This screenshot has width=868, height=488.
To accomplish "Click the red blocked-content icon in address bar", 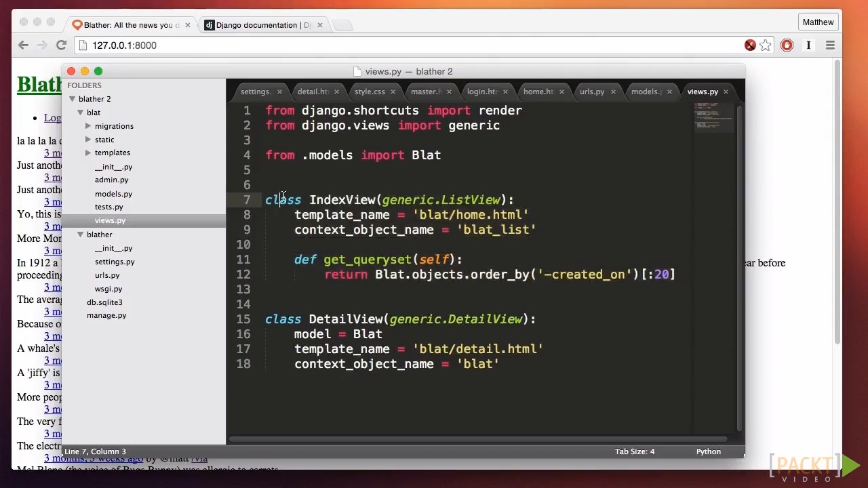I will pyautogui.click(x=750, y=45).
